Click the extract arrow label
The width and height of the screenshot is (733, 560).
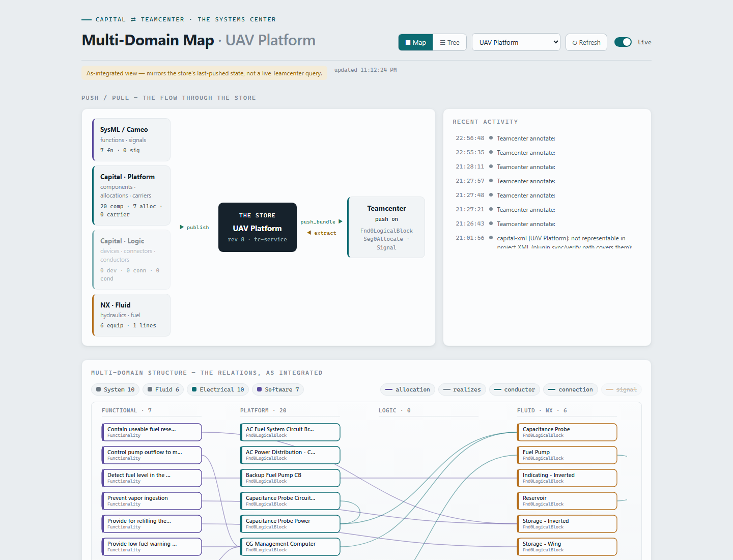point(322,233)
